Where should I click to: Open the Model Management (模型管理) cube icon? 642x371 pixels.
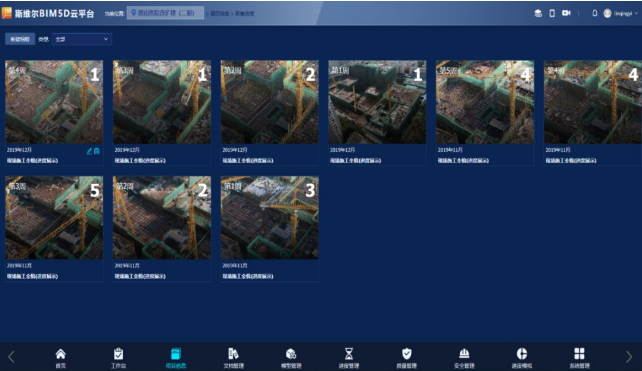pyautogui.click(x=291, y=354)
